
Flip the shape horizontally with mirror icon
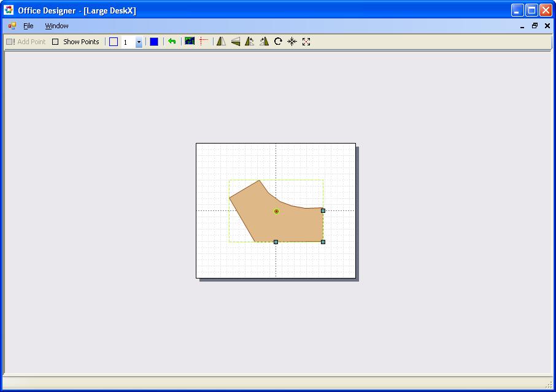point(222,42)
